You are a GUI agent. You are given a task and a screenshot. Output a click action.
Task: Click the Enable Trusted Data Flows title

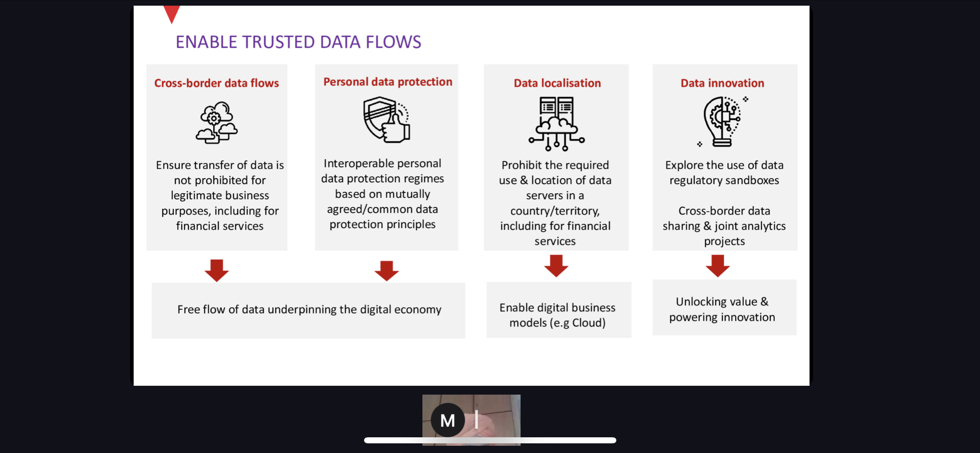click(x=298, y=42)
